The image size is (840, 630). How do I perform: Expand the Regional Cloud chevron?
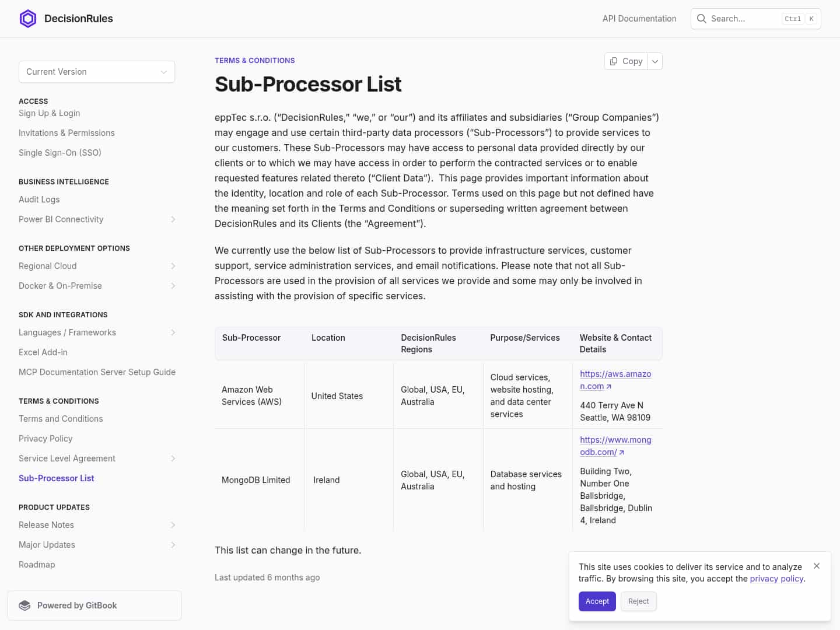173,266
